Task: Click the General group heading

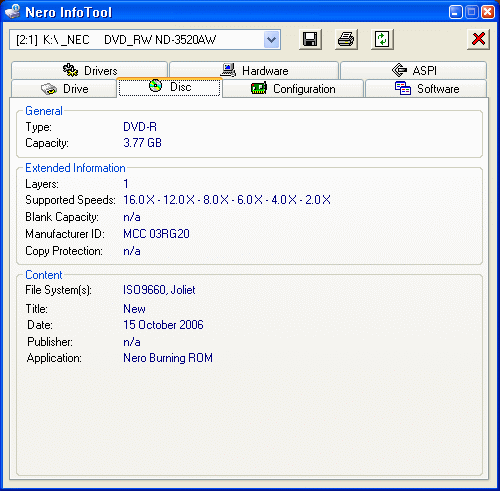Action: [44, 111]
